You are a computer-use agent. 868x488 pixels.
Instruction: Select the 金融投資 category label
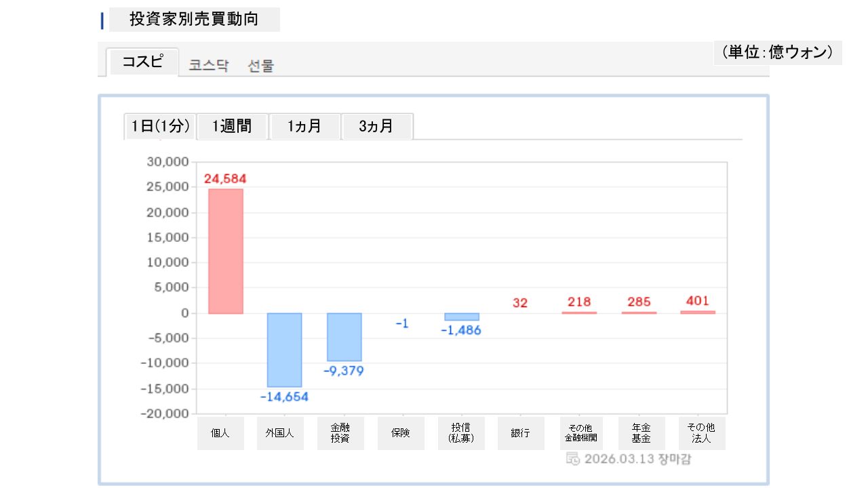pyautogui.click(x=340, y=433)
